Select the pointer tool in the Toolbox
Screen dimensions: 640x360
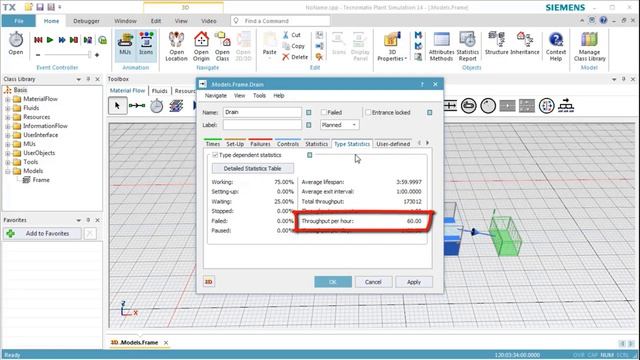pos(118,106)
